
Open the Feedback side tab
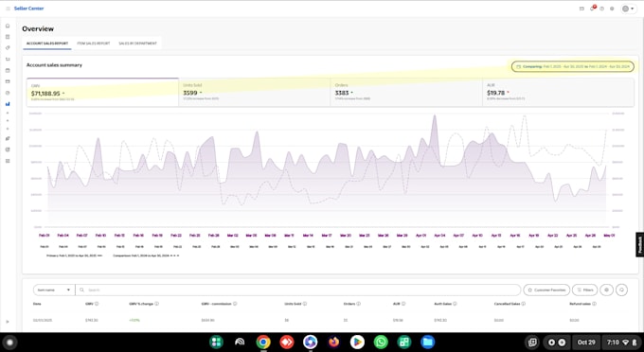click(640, 244)
